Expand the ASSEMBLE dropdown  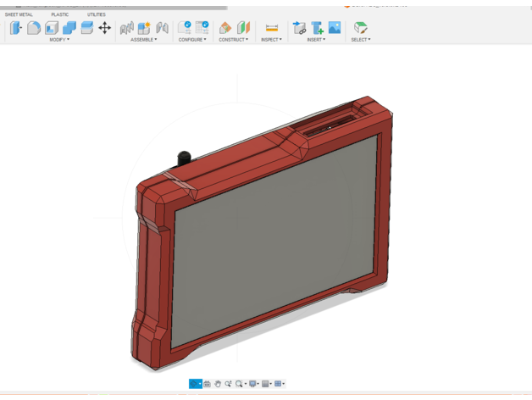pyautogui.click(x=144, y=40)
